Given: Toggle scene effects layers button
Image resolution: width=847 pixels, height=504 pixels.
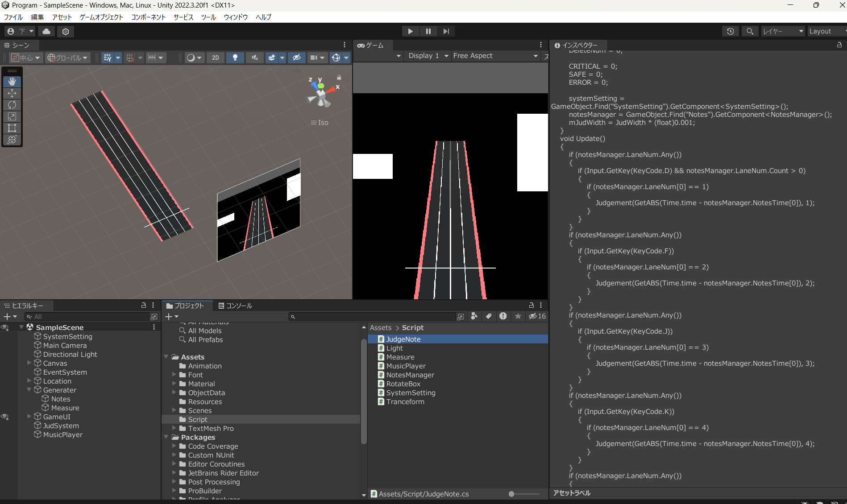Looking at the screenshot, I should [271, 58].
